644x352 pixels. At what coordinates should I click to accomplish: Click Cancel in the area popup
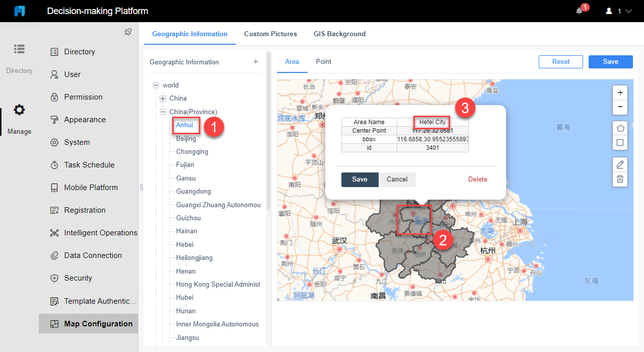point(397,180)
